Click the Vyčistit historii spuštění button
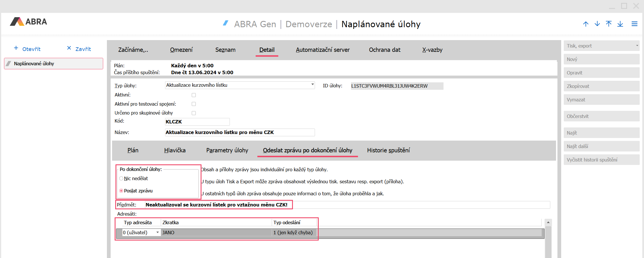Viewport: 644px width, 258px height. point(601,160)
